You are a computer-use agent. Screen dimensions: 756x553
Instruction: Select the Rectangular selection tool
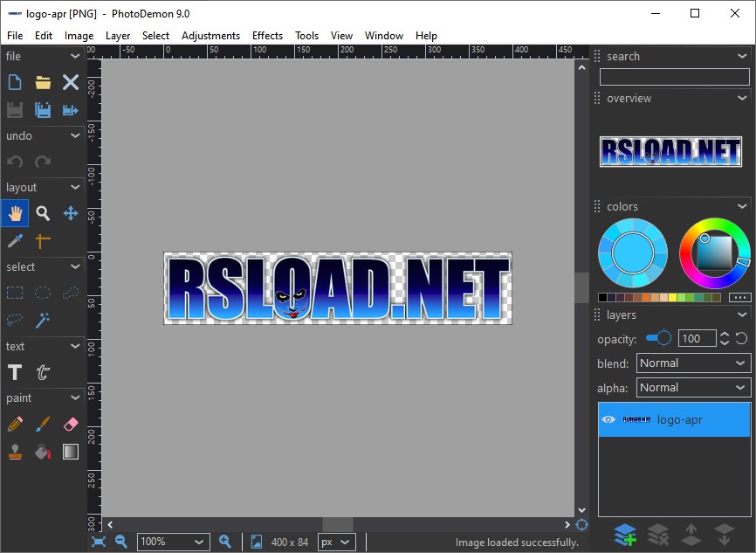coord(15,293)
